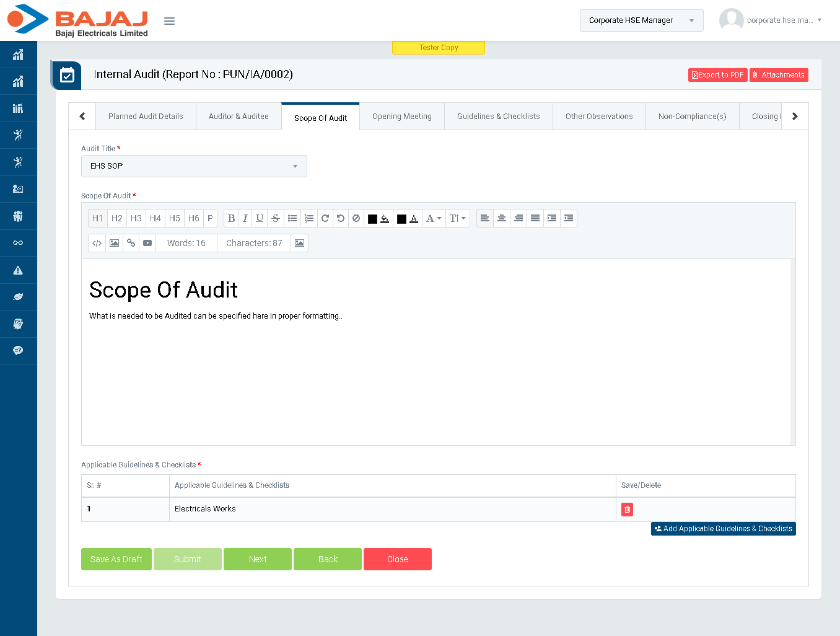Toggle bold formatting in the editor
Viewport: 840px width, 636px height.
231,218
